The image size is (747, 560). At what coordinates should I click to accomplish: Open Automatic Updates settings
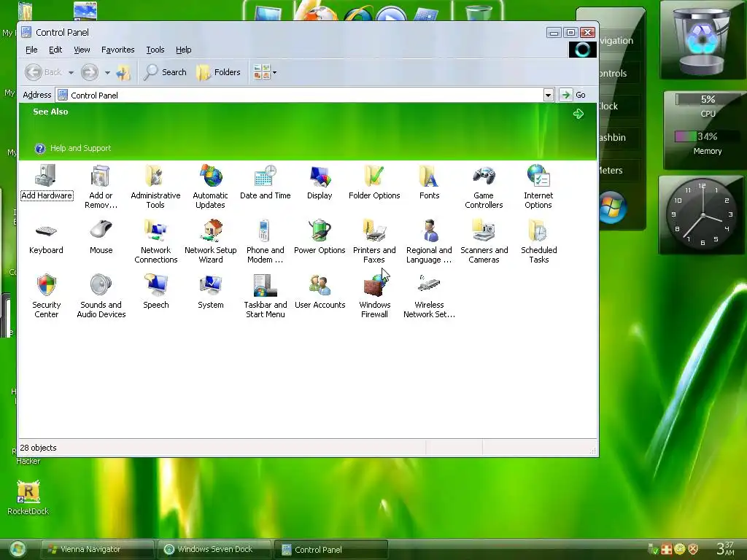click(x=210, y=187)
